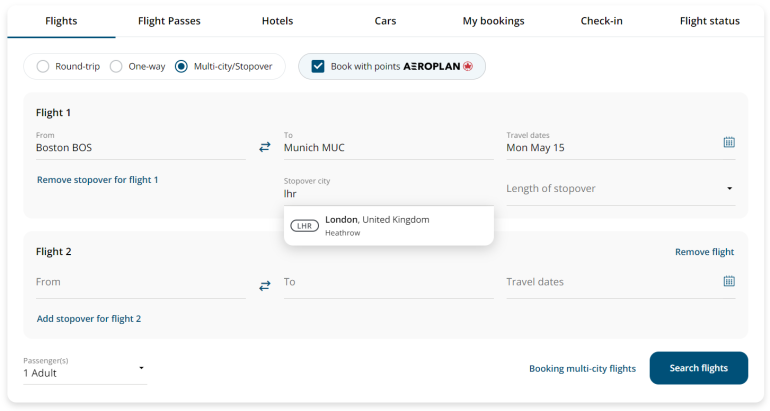
Task: Select the One-way radio button
Action: tap(116, 67)
